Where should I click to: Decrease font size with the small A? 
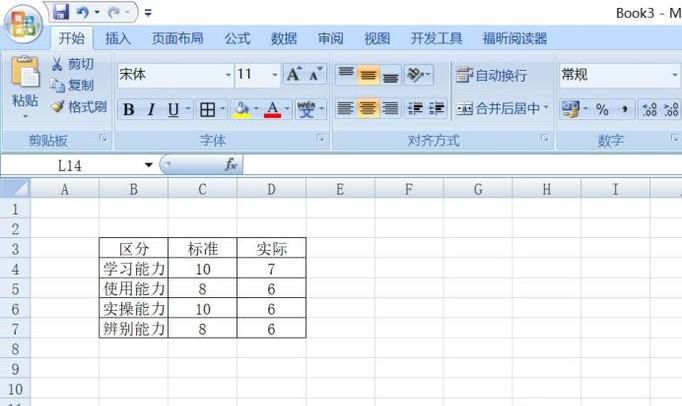(315, 74)
